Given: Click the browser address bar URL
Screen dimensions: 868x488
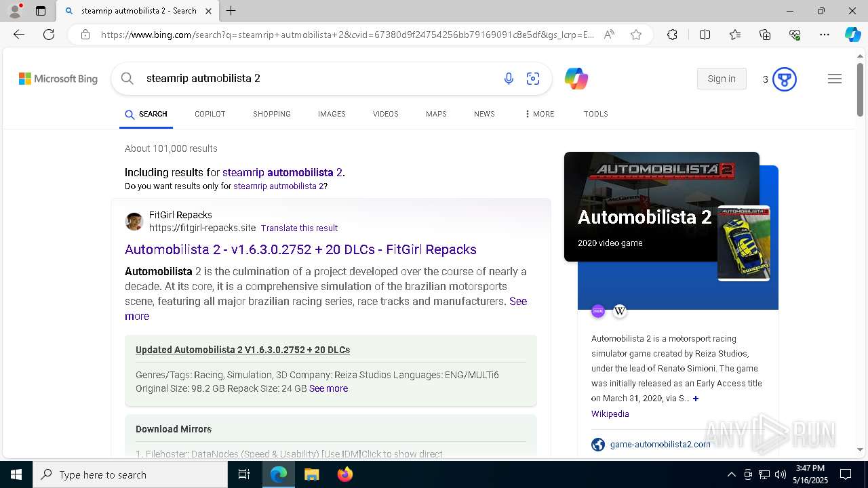Looking at the screenshot, I should pyautogui.click(x=347, y=35).
